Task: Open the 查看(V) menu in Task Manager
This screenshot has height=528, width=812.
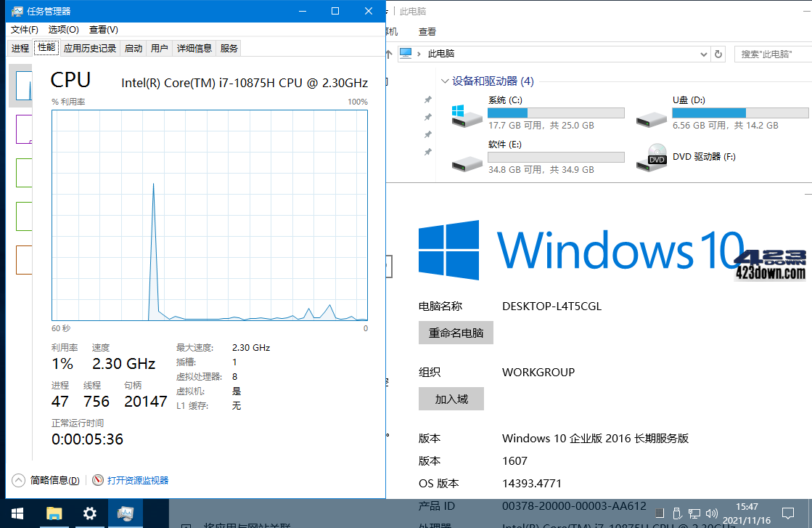Action: (104, 30)
